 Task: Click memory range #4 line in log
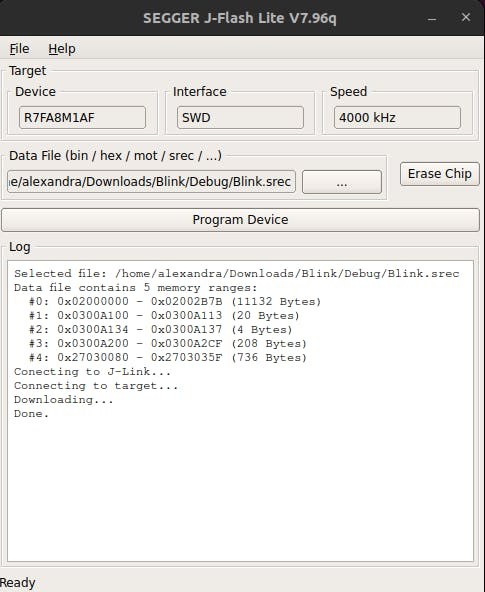tap(168, 358)
